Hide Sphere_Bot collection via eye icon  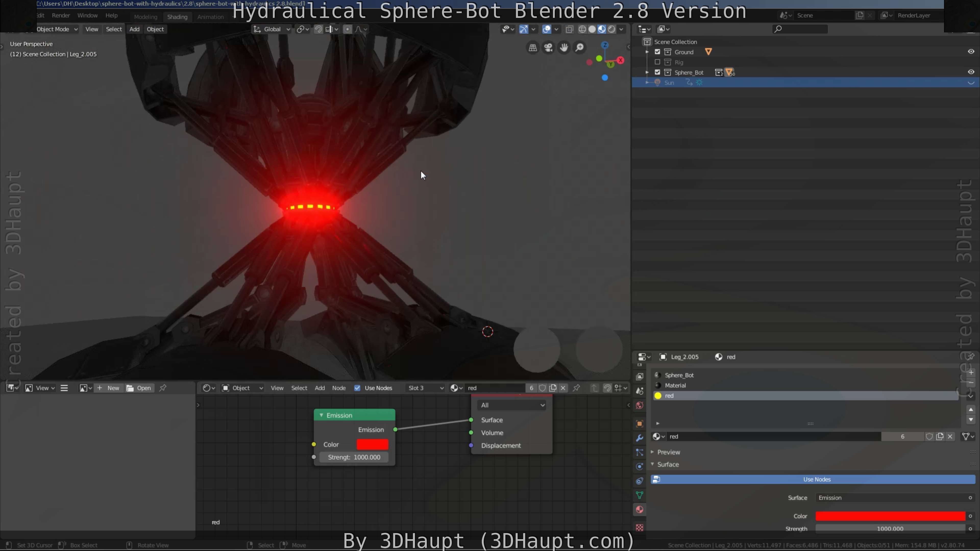(x=971, y=72)
